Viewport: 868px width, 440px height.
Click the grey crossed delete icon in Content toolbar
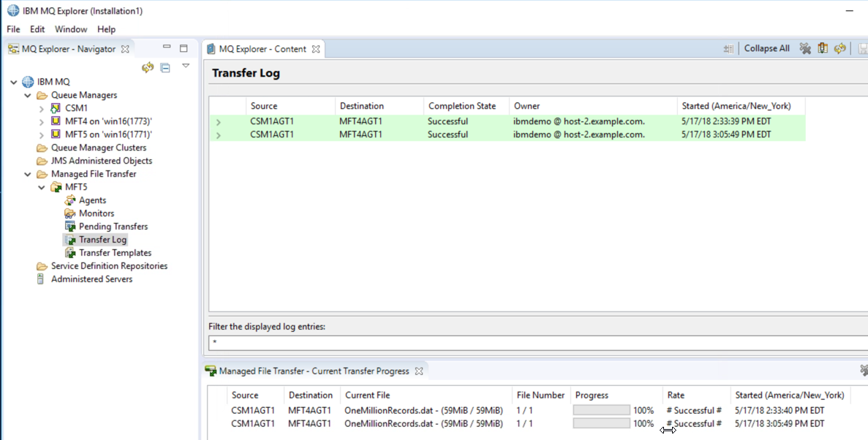point(805,49)
